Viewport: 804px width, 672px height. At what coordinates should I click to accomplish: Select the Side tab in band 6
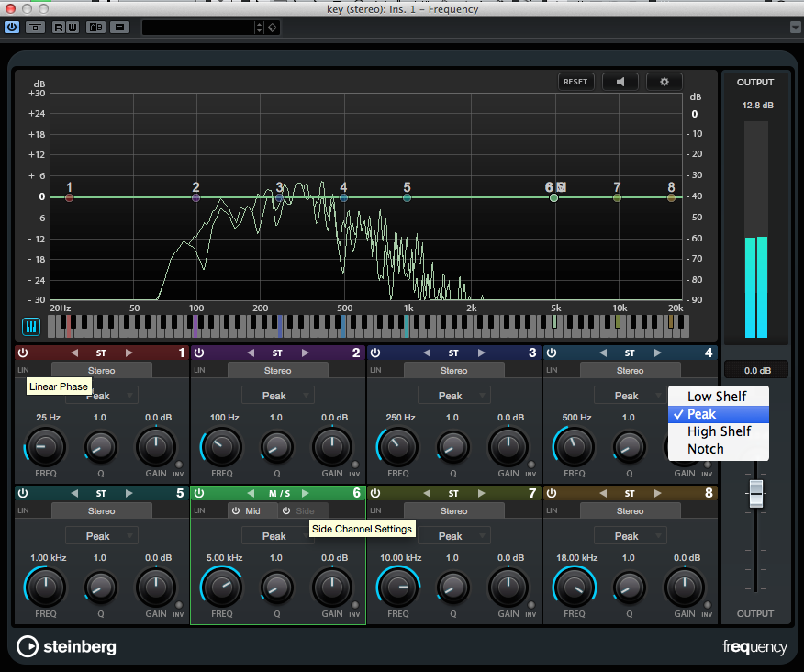pos(305,511)
